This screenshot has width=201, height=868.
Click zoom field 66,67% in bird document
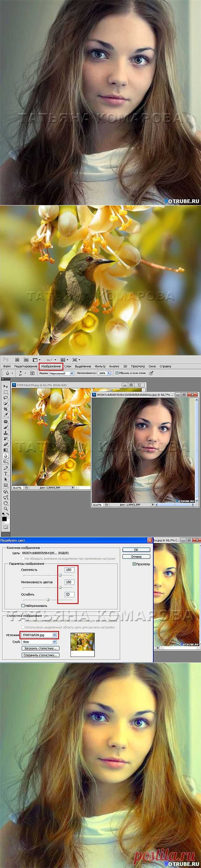[18, 487]
